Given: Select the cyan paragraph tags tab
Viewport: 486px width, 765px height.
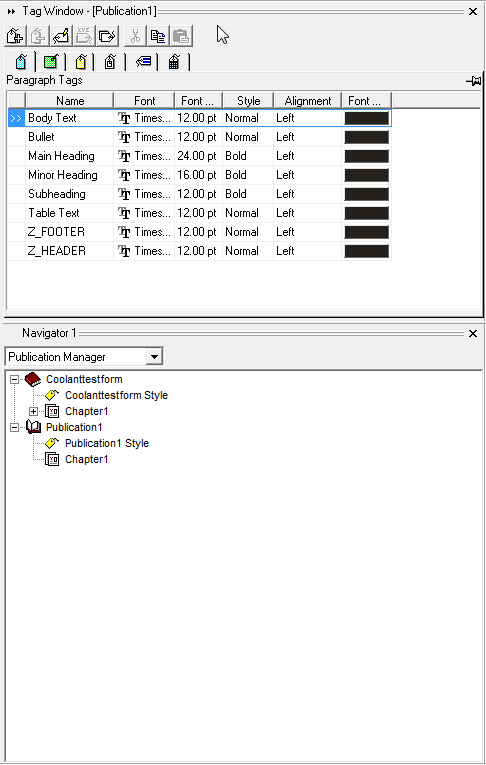Looking at the screenshot, I should point(21,62).
